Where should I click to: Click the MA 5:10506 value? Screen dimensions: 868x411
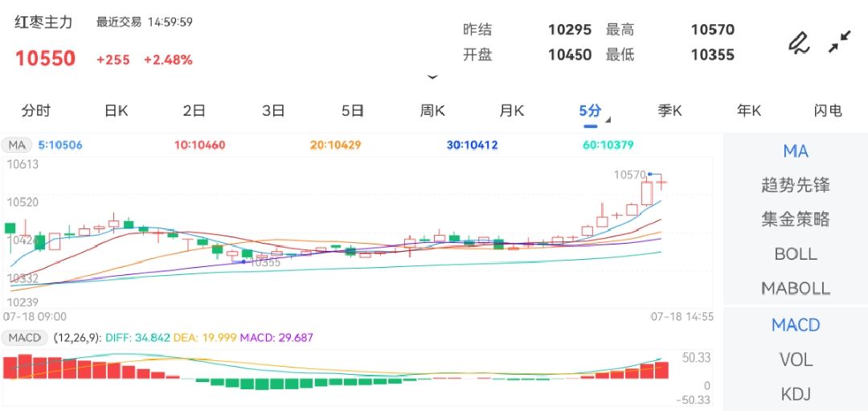click(x=59, y=146)
